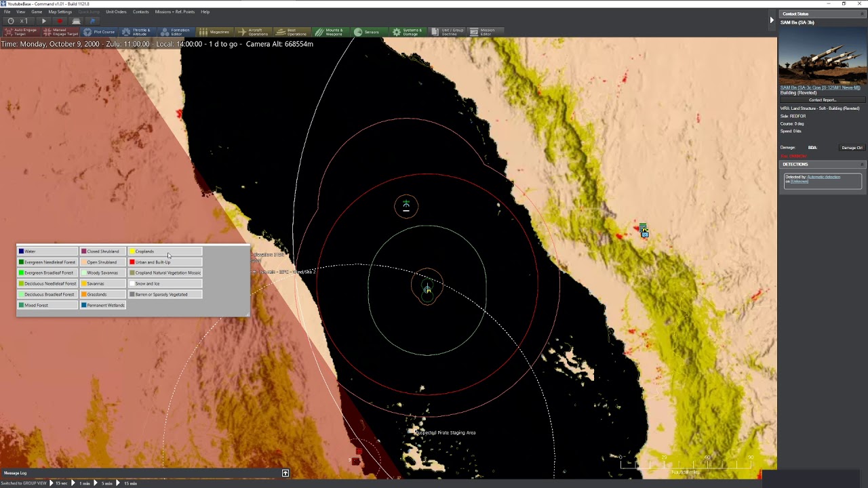Open the Sensors window
This screenshot has width=868, height=488.
(x=370, y=32)
